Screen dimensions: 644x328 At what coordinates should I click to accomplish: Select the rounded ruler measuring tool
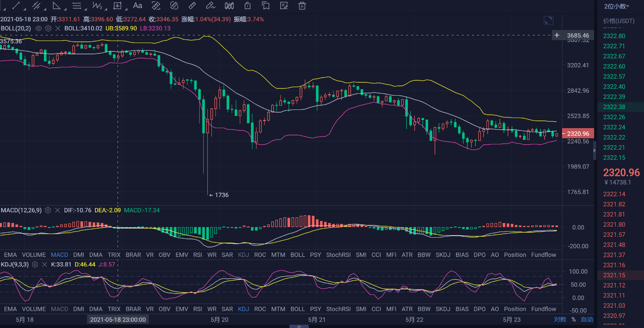tap(174, 6)
